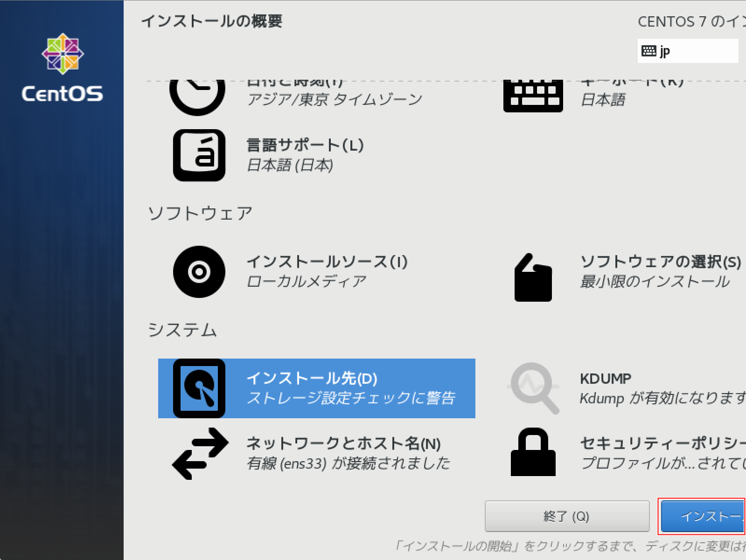Click the インストールの概要 title

coord(212,21)
